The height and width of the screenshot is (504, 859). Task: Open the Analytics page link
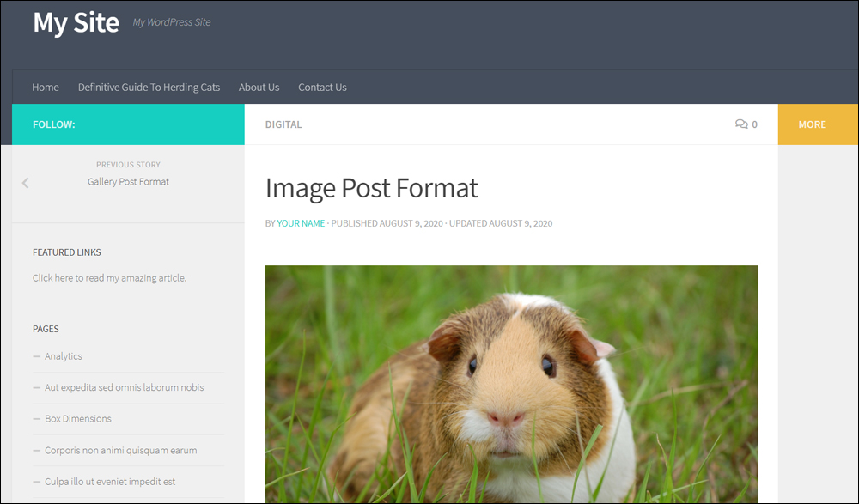[64, 356]
